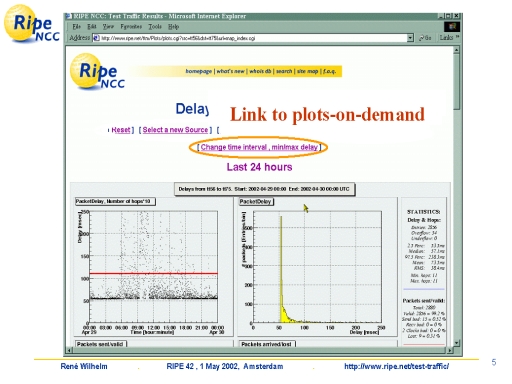Click the vertical scrollbar down arrow

456,343
